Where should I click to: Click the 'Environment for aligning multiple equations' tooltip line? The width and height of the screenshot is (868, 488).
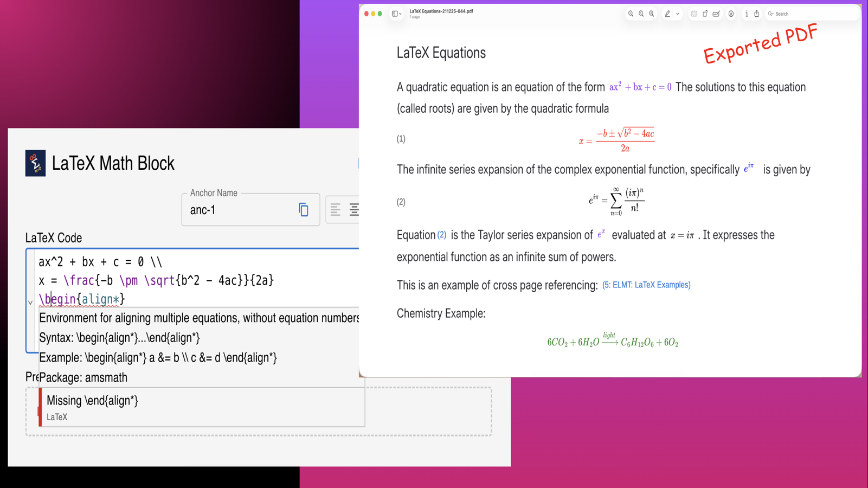point(199,318)
